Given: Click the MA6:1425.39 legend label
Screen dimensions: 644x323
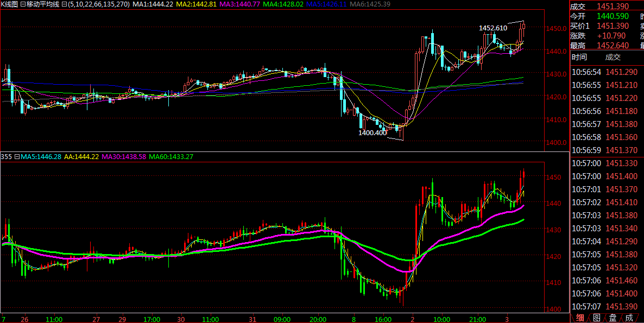Looking at the screenshot, I should [369, 4].
